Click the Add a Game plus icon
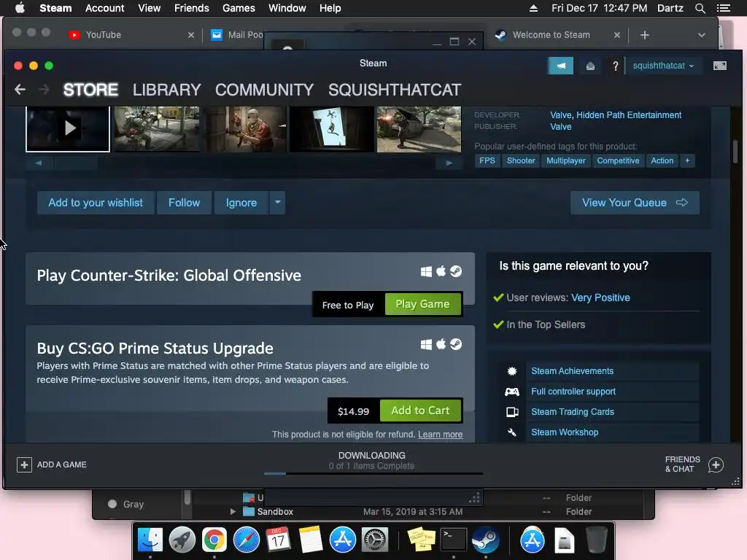Image resolution: width=747 pixels, height=560 pixels. 24,464
